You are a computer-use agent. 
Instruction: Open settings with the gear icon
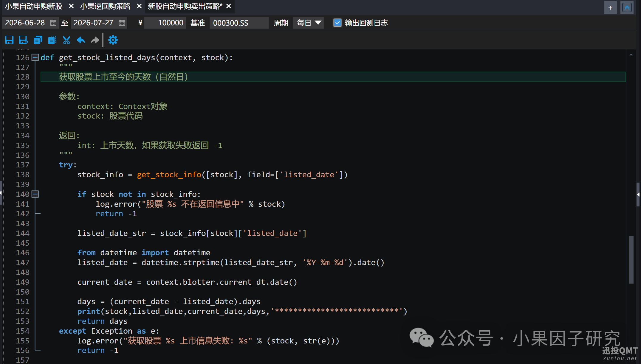click(x=113, y=40)
